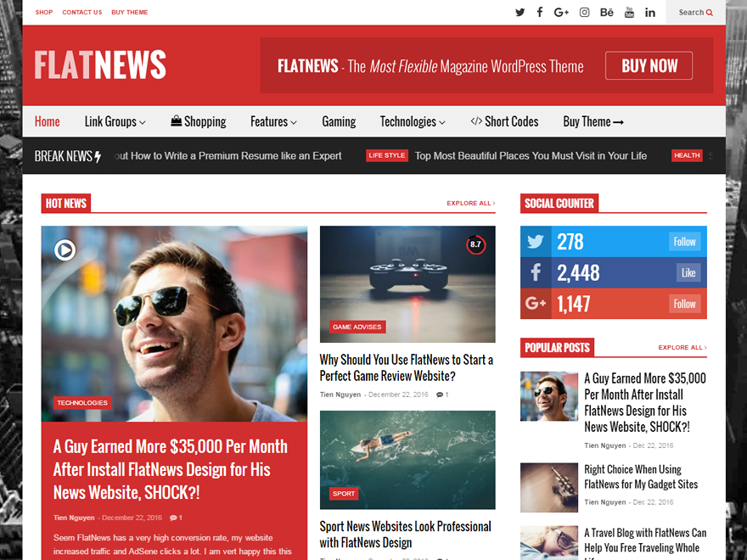The height and width of the screenshot is (560, 747).
Task: Go to the Gaming menu item
Action: click(339, 121)
